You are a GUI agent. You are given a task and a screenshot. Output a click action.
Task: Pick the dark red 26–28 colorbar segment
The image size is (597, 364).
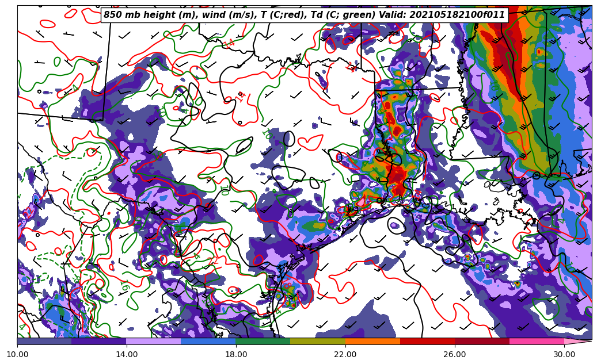[482, 341]
